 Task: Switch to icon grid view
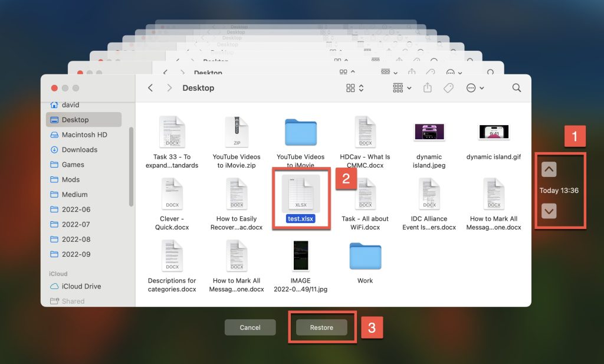click(x=350, y=88)
